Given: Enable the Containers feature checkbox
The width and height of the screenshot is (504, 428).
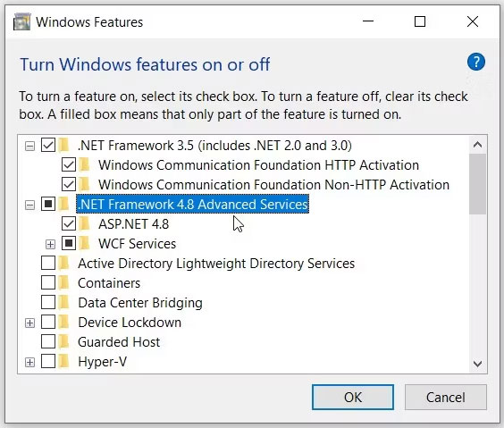Looking at the screenshot, I should (x=48, y=282).
